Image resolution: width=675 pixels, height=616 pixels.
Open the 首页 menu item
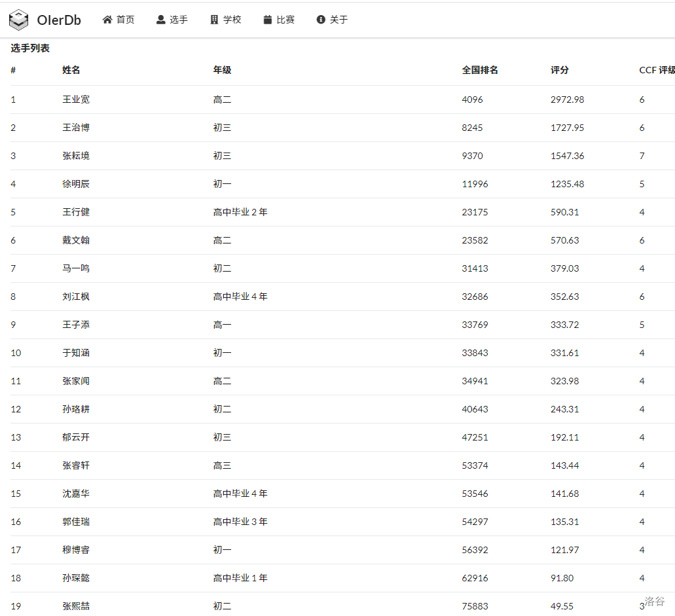coord(125,20)
